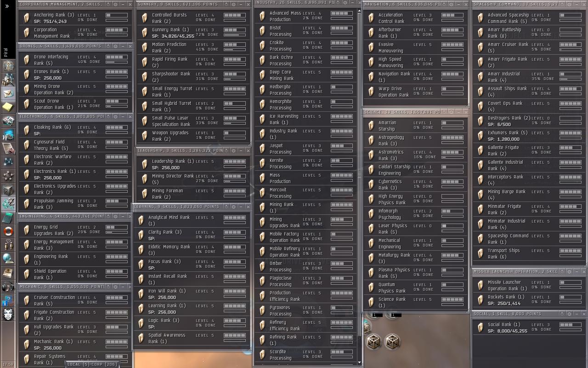Select the Shield Operation skill name

tap(50, 274)
